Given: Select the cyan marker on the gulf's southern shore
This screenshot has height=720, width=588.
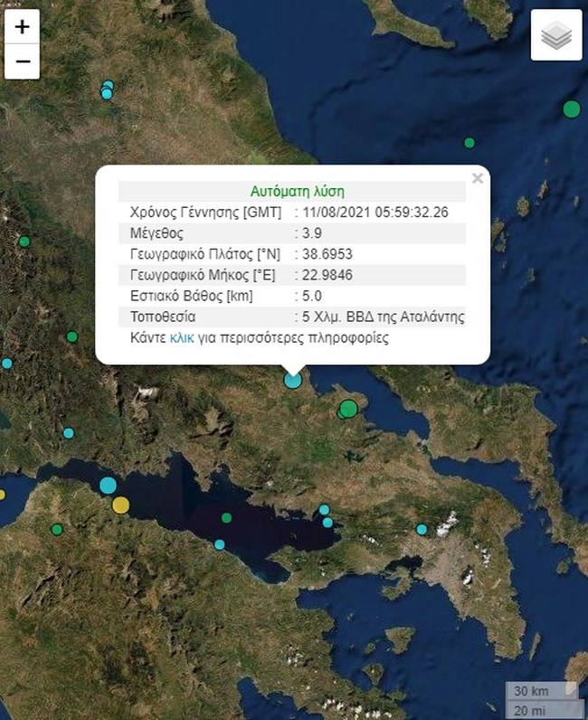Looking at the screenshot, I should coord(220,545).
